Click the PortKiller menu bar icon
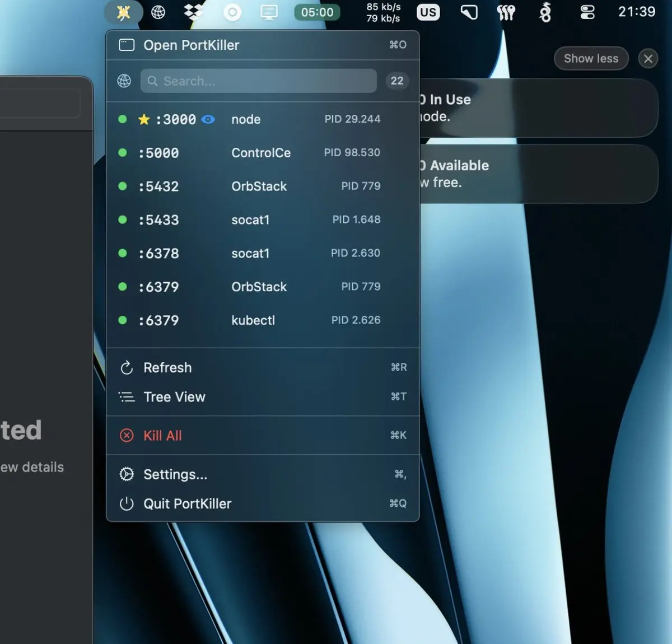The height and width of the screenshot is (644, 672). click(123, 12)
